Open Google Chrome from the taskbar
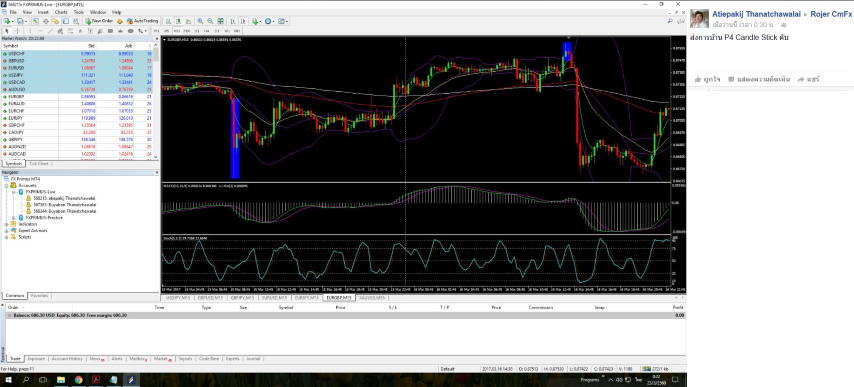 (x=78, y=379)
